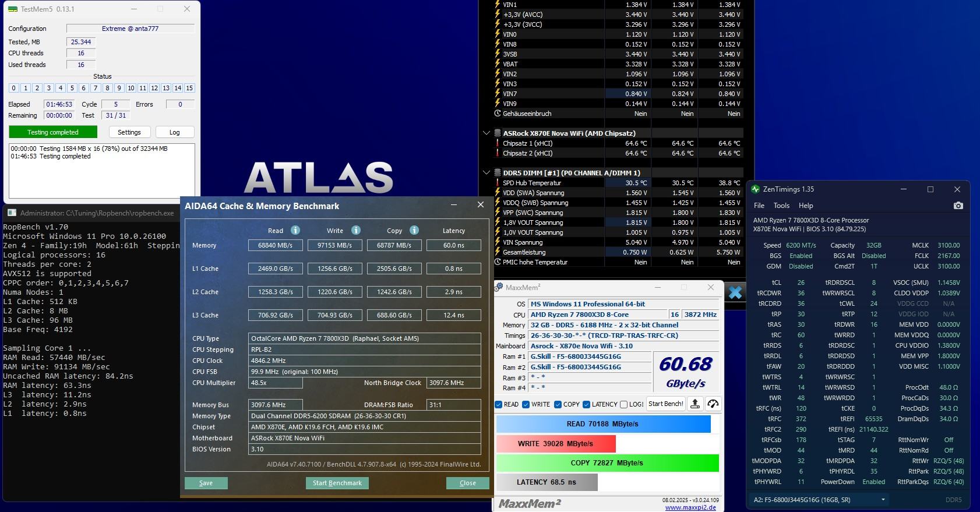Click lightning icon beside VDD (SWA) Spannung
The width and height of the screenshot is (980, 512).
pos(498,193)
